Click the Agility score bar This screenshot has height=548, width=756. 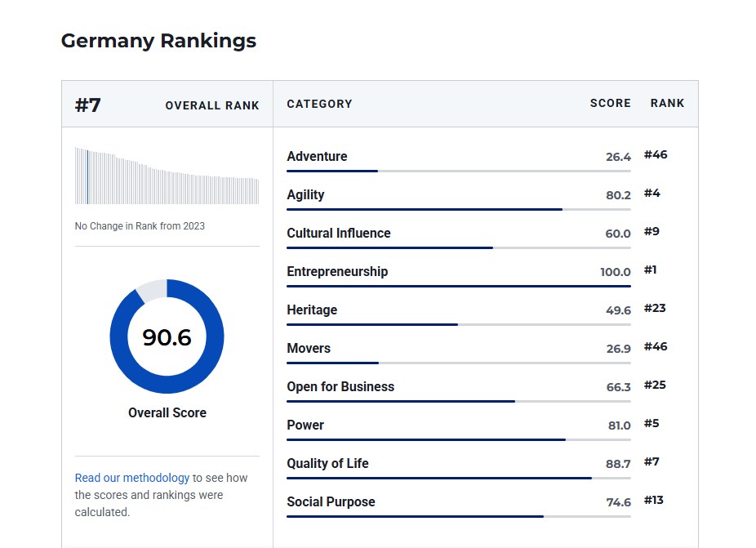pyautogui.click(x=458, y=209)
